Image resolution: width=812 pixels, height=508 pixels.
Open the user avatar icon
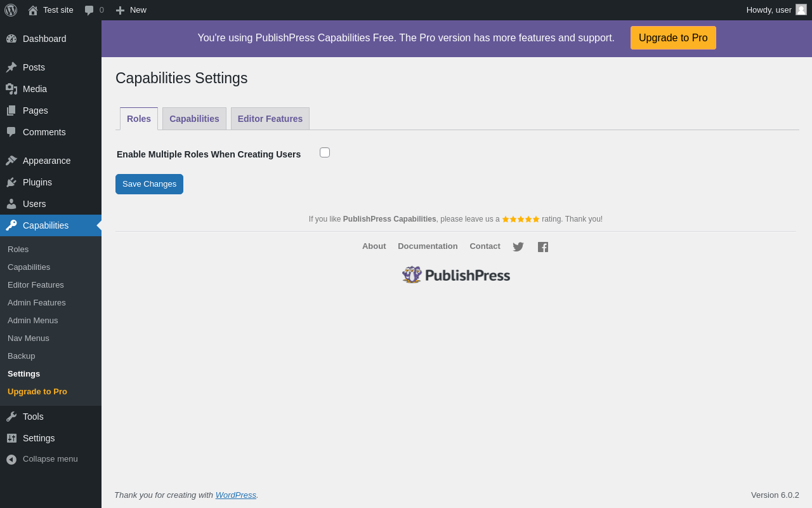point(801,10)
